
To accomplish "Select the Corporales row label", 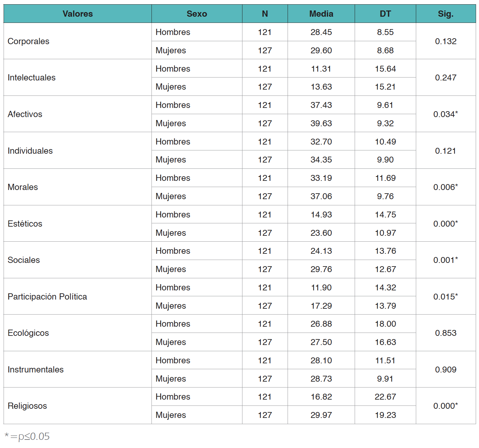I will pyautogui.click(x=28, y=41).
